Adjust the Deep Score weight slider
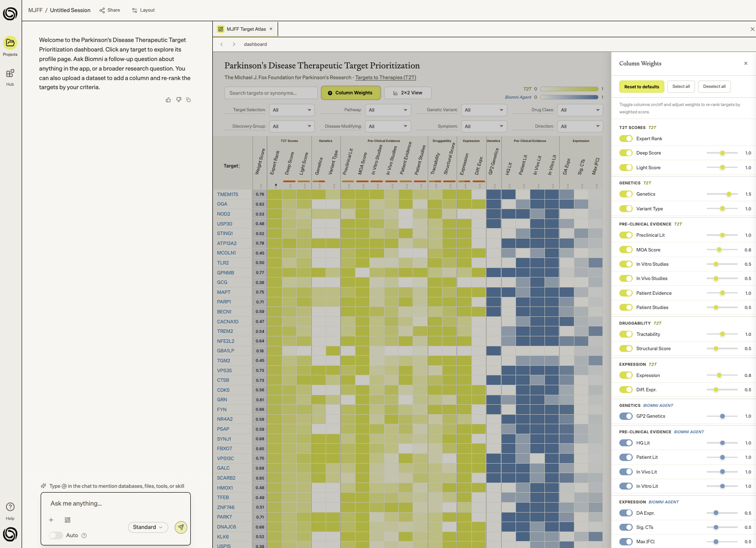This screenshot has width=756, height=548. pyautogui.click(x=722, y=153)
